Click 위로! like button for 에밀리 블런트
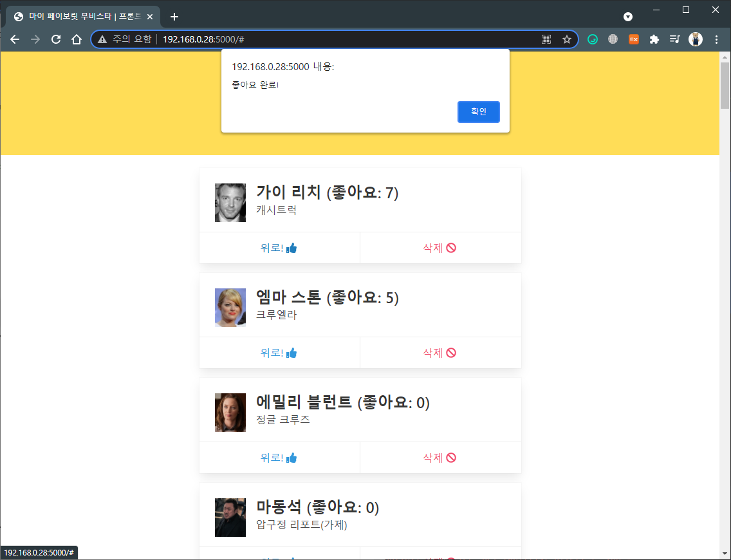This screenshot has height=560, width=731. pyautogui.click(x=279, y=458)
